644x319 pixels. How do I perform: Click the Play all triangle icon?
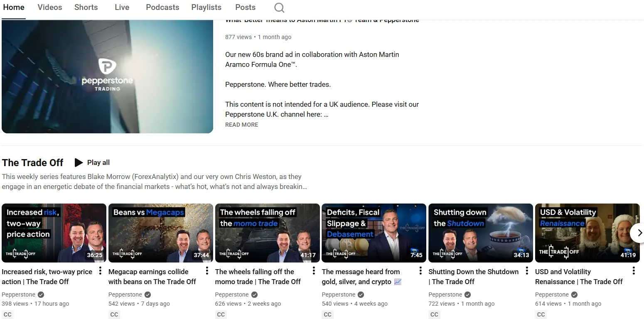coord(79,162)
